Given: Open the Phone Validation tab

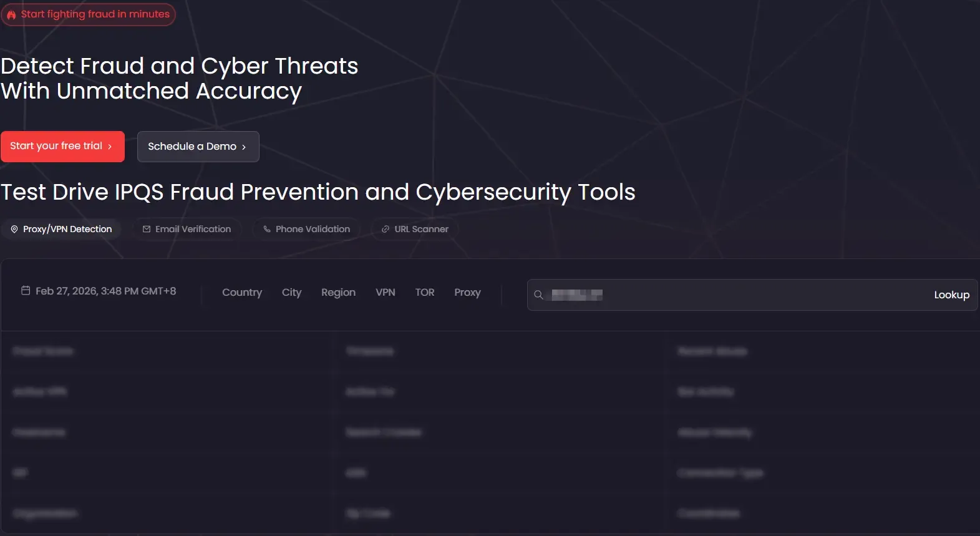Looking at the screenshot, I should click(307, 230).
